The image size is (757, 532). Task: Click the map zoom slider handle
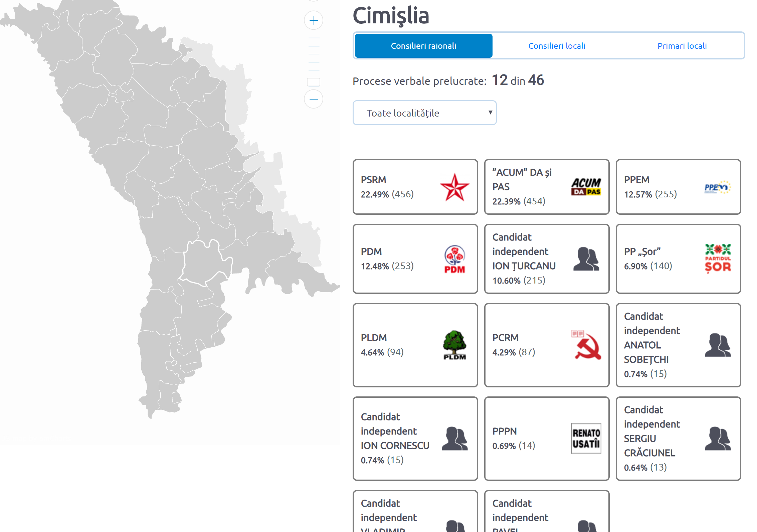click(314, 82)
